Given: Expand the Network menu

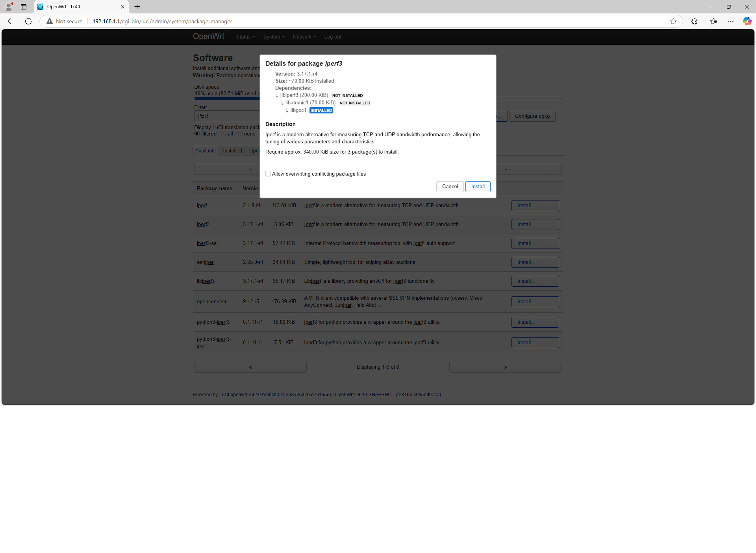Looking at the screenshot, I should click(x=304, y=37).
